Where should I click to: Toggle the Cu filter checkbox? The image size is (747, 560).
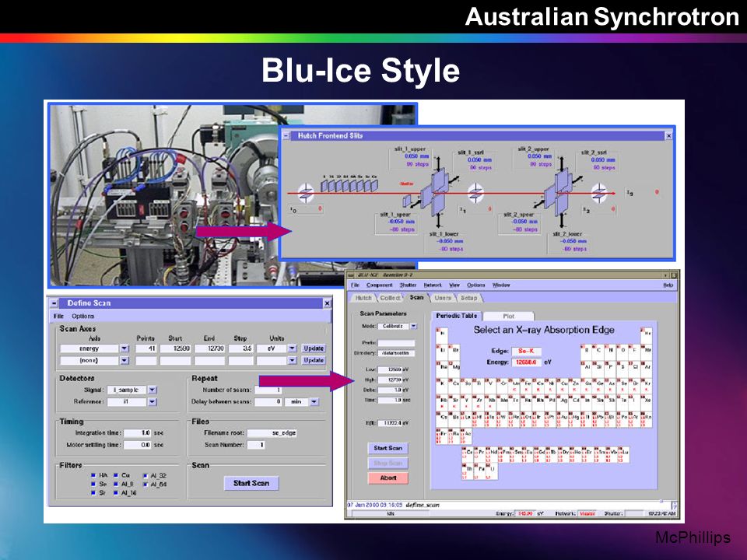tap(116, 475)
